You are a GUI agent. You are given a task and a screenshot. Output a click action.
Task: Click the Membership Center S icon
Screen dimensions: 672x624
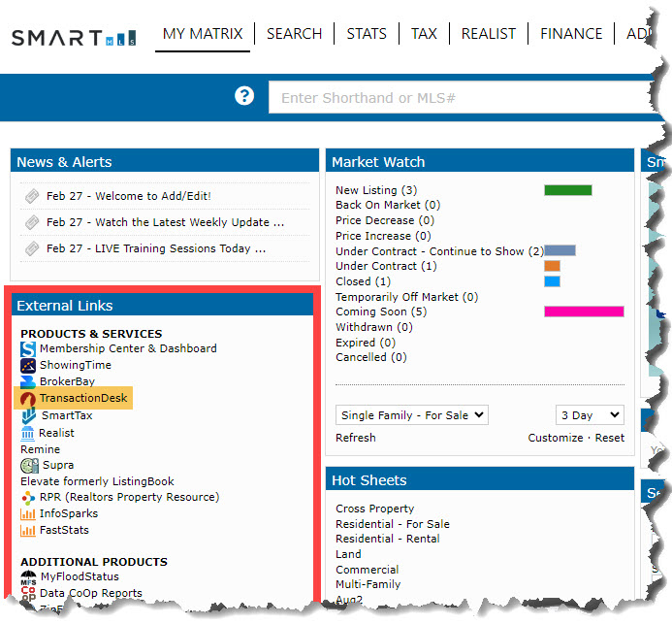(x=28, y=349)
